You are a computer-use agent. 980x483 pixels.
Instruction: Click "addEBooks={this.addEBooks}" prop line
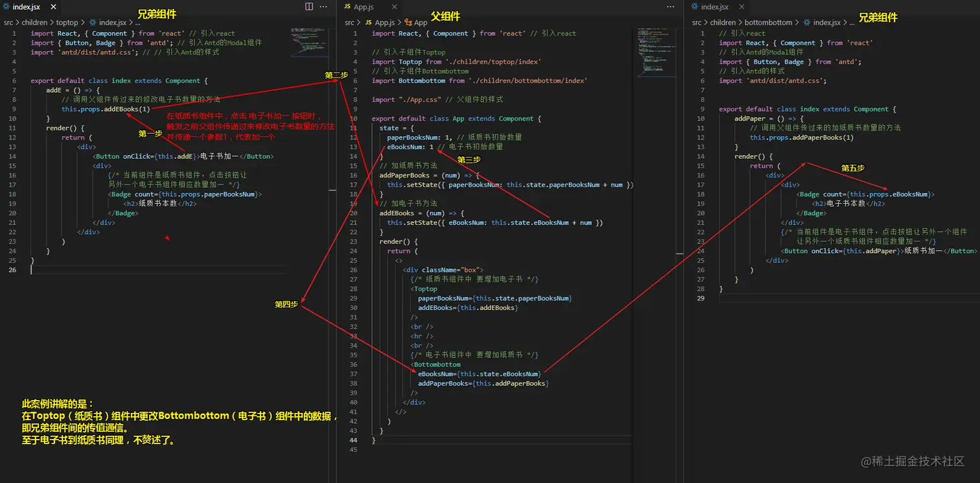[x=468, y=308]
